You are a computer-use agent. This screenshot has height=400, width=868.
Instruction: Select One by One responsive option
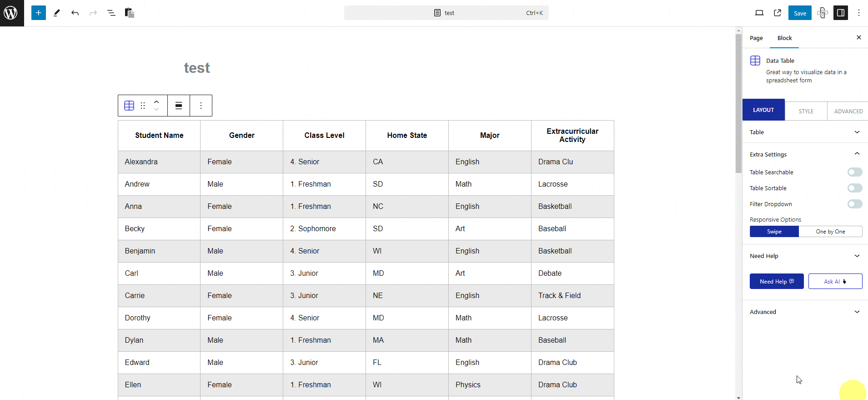[830, 232]
